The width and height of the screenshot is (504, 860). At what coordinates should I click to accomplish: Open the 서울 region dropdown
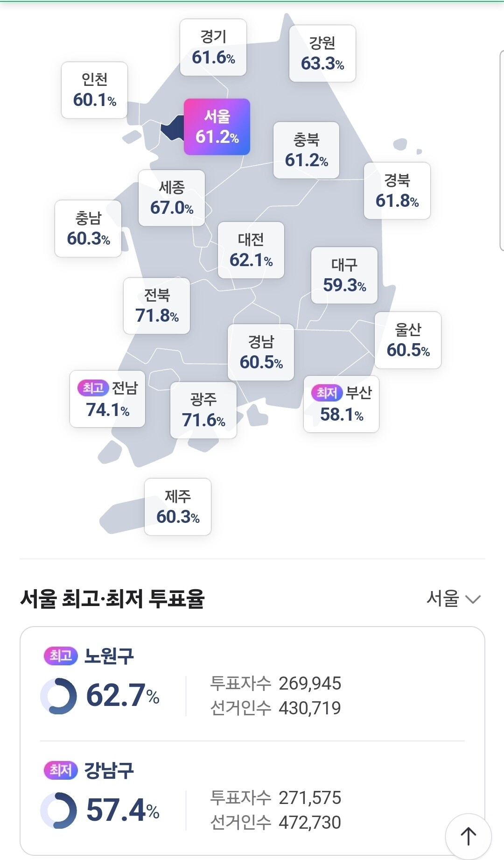point(453,599)
